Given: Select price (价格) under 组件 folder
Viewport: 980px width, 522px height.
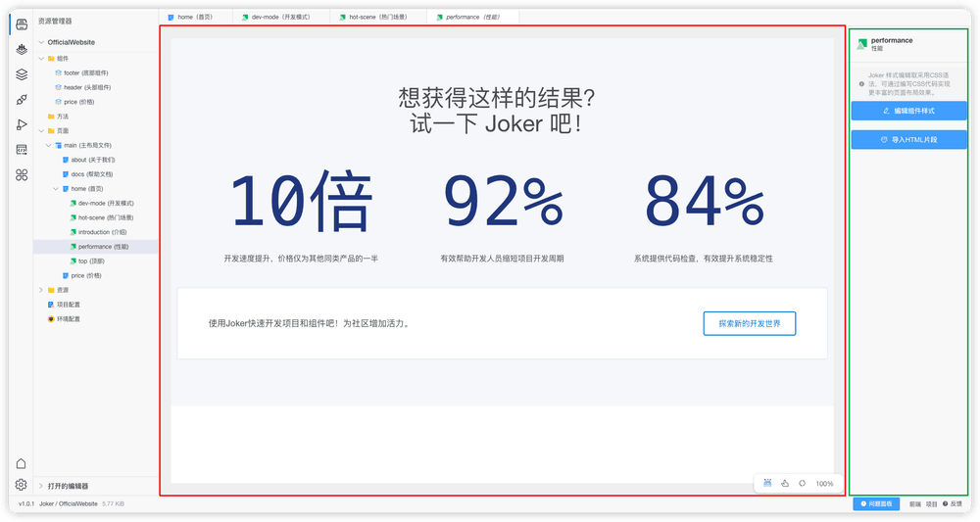Looking at the screenshot, I should pos(78,102).
